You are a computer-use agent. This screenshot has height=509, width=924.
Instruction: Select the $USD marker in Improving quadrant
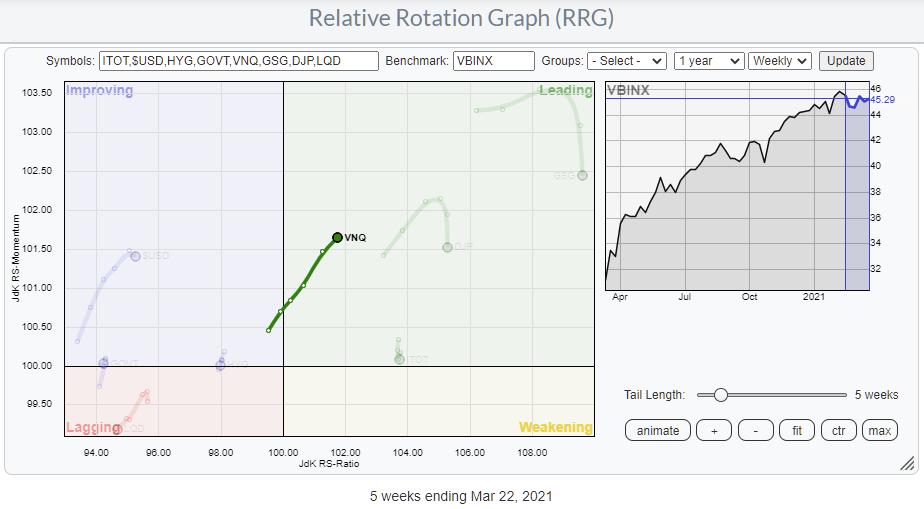click(x=135, y=256)
